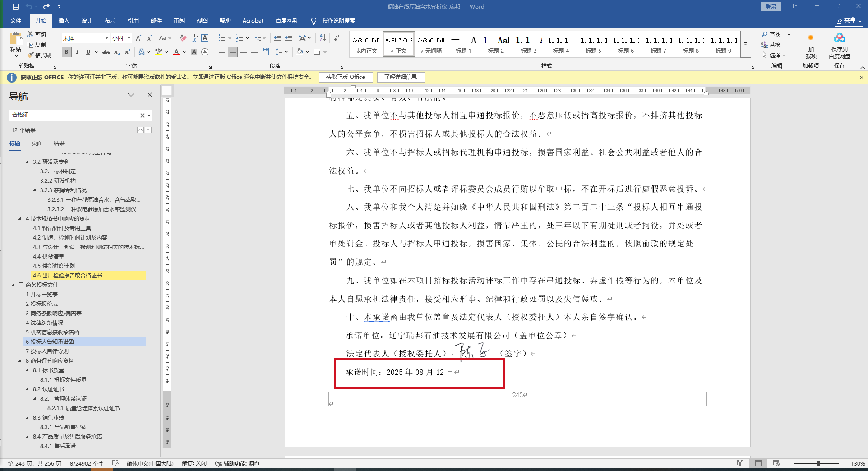The image size is (868, 471).
Task: Clear the navigation search box with X
Action: [x=143, y=115]
